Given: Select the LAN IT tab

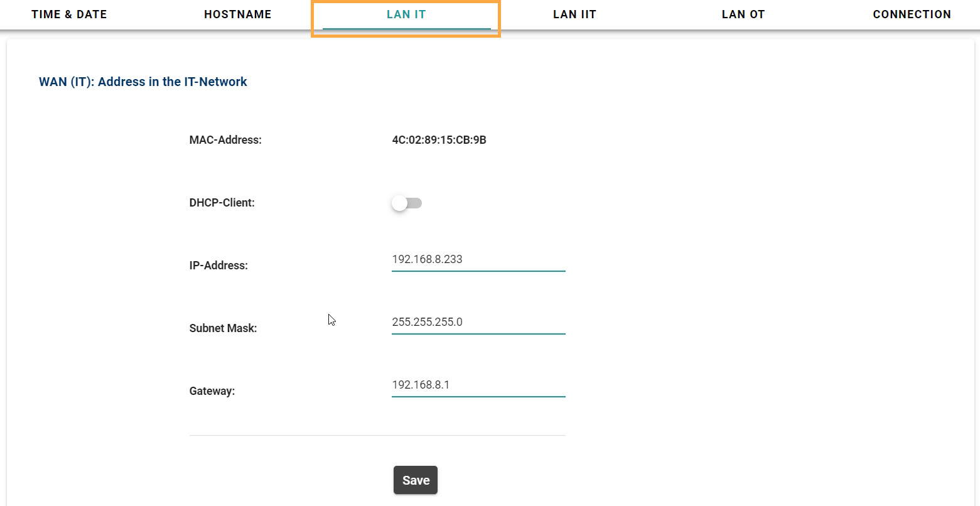Looking at the screenshot, I should click(406, 14).
